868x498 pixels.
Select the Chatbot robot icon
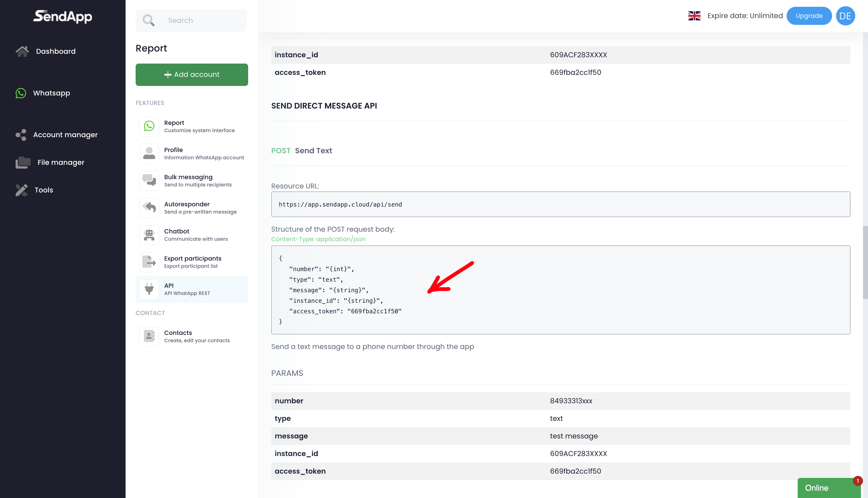149,235
